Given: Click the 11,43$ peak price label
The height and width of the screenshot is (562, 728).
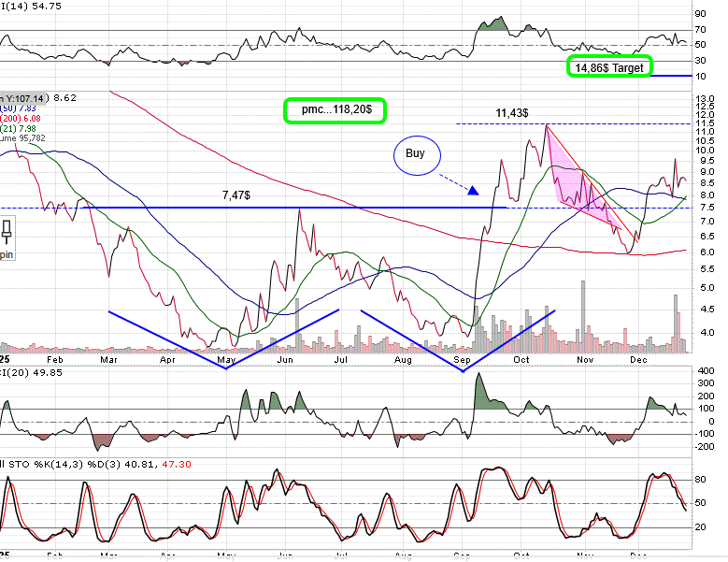Looking at the screenshot, I should point(512,112).
